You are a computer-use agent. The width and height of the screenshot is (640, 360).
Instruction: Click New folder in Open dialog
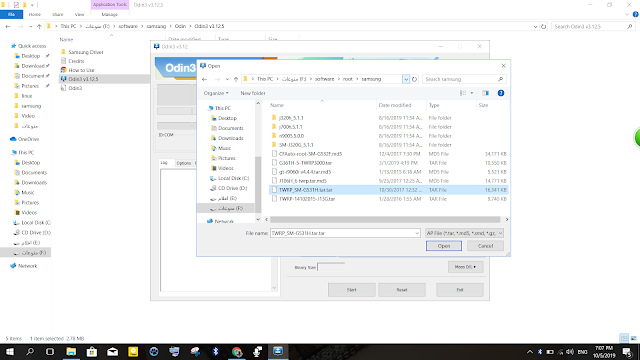[x=253, y=93]
